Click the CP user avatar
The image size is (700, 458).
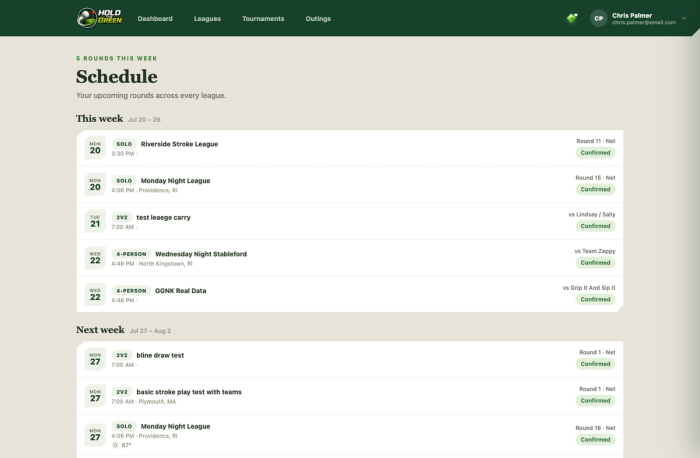pyautogui.click(x=599, y=18)
